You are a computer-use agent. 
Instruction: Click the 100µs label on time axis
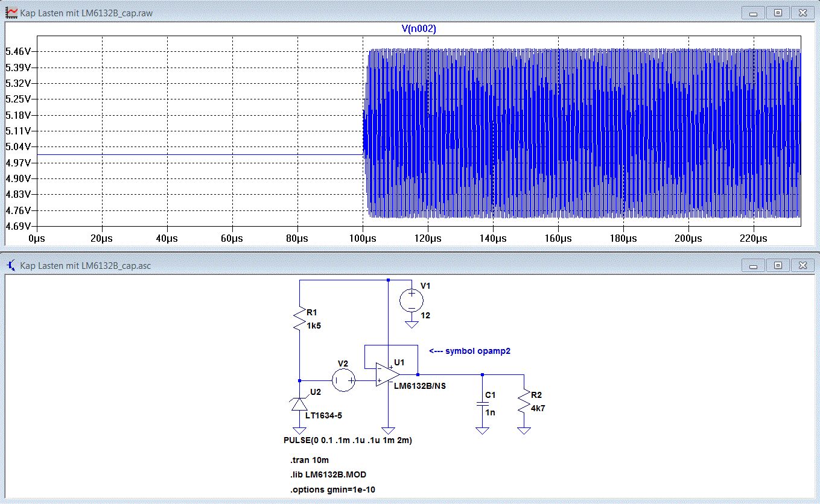tap(362, 239)
